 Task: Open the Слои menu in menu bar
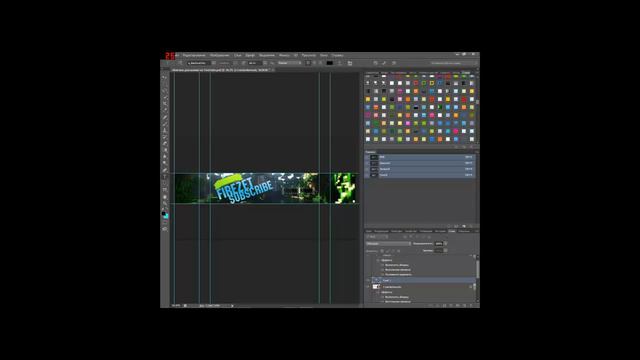pyautogui.click(x=238, y=55)
